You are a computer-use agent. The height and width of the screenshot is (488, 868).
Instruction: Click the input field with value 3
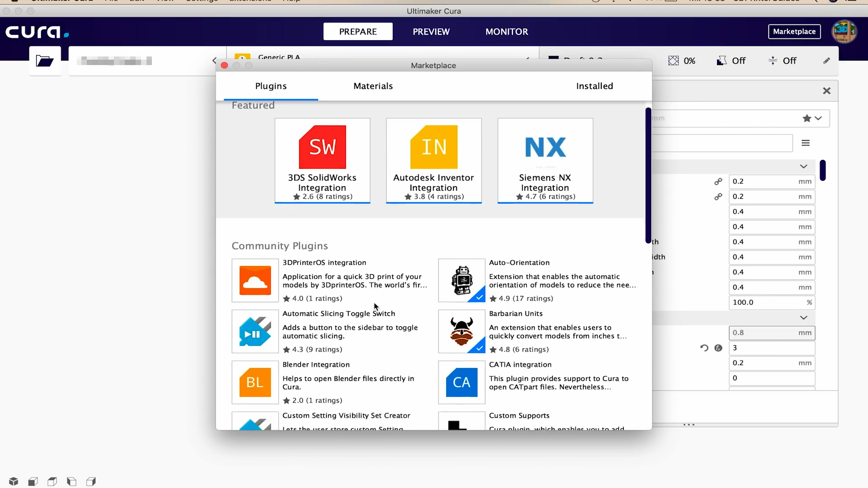[772, 348]
